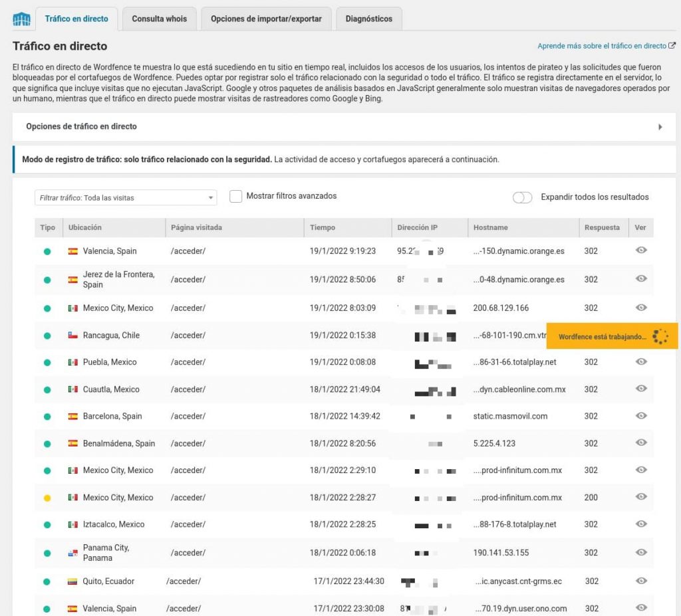Expand Opciones de tráfico en directo arrow
Screen dimensions: 681x616
tap(660, 127)
